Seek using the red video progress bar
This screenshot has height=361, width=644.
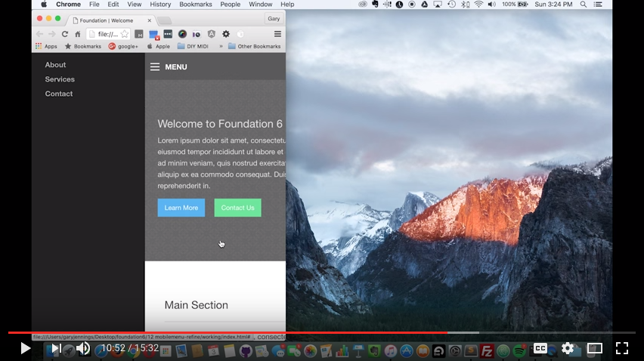227,332
